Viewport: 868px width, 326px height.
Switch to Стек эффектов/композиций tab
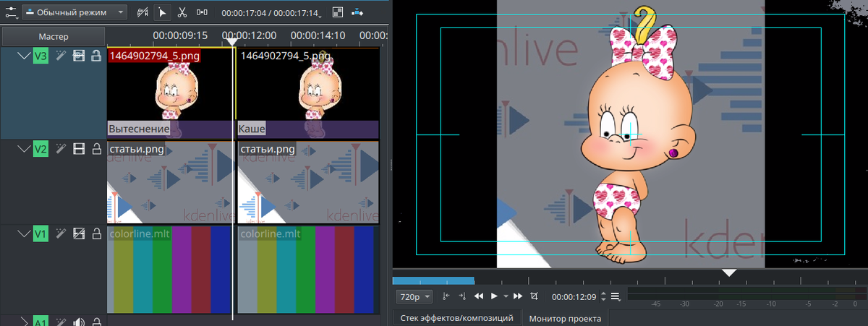coord(457,317)
